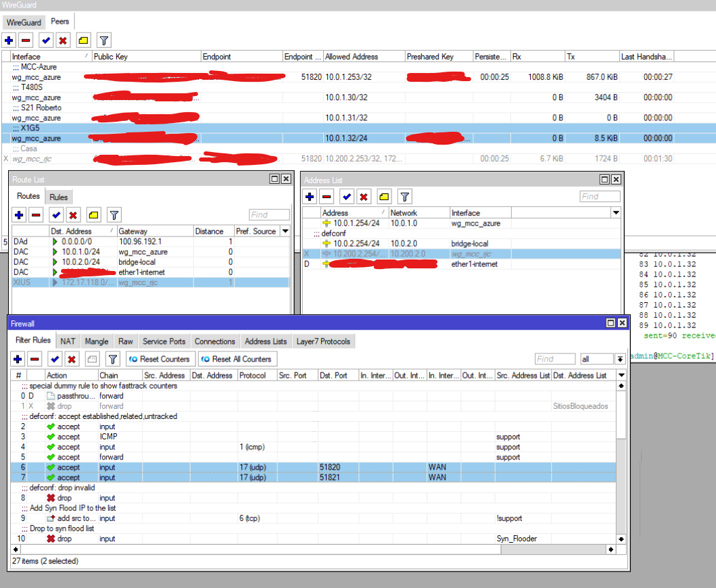Remove the route with Route List minus icon
The height and width of the screenshot is (588, 716).
36,214
